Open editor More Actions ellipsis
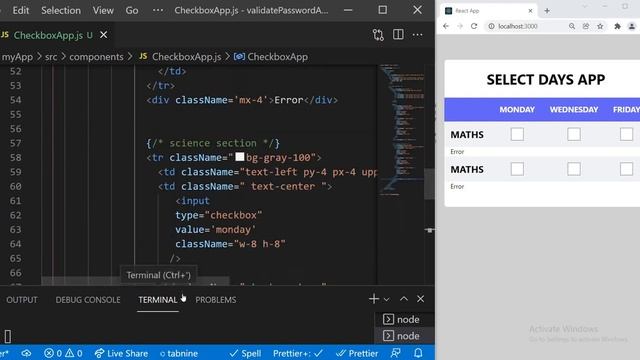 click(x=418, y=35)
